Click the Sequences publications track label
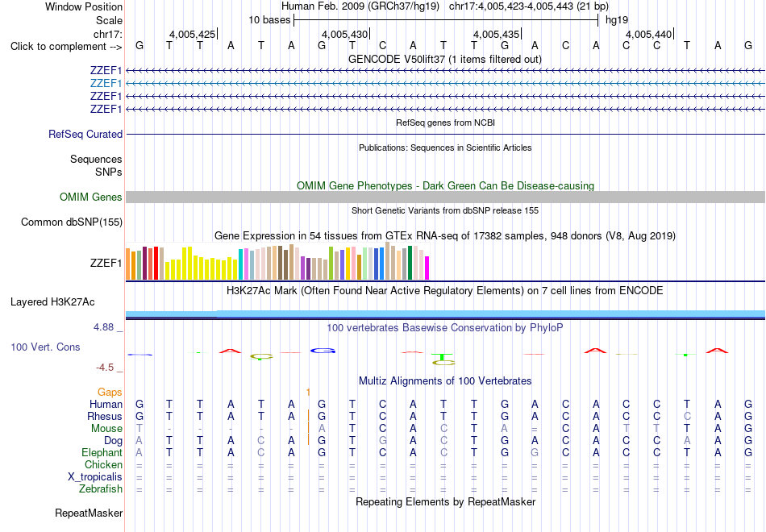The height and width of the screenshot is (532, 766). tap(96, 160)
